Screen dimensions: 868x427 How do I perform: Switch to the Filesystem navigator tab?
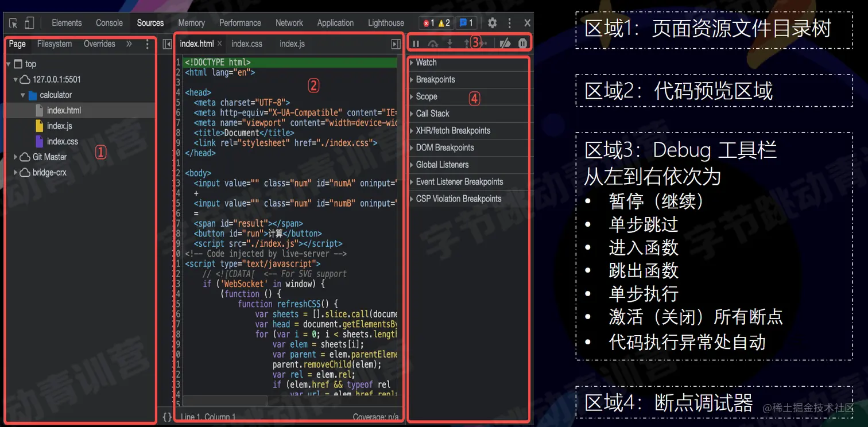coord(55,44)
